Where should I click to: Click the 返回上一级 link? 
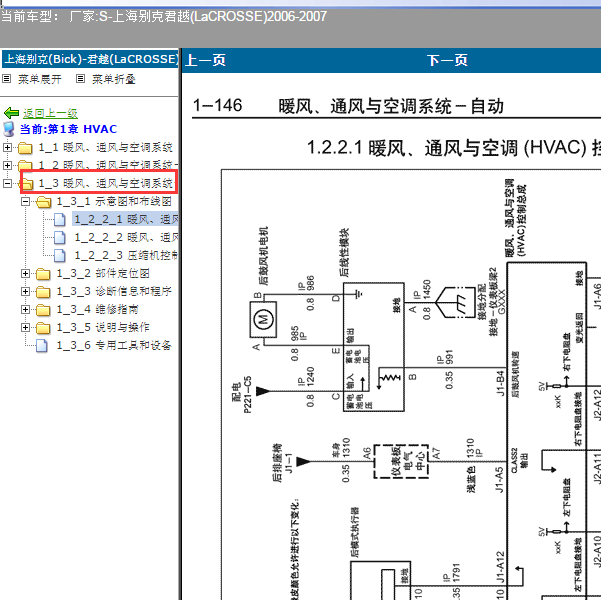[50, 113]
